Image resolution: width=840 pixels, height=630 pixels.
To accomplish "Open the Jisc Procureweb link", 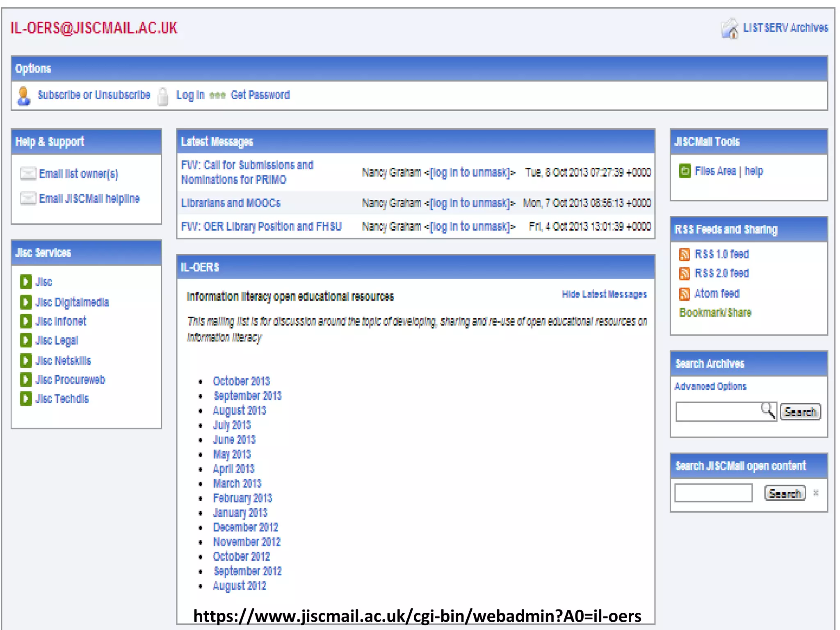I will [x=70, y=380].
